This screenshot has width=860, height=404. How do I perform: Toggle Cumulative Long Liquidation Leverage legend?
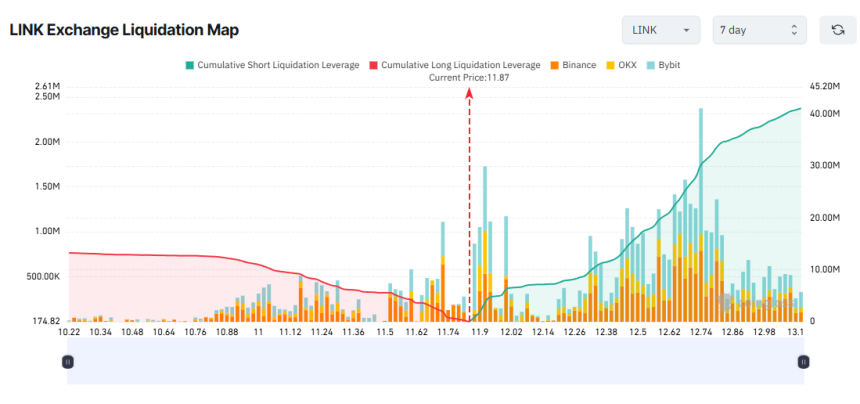tap(461, 65)
